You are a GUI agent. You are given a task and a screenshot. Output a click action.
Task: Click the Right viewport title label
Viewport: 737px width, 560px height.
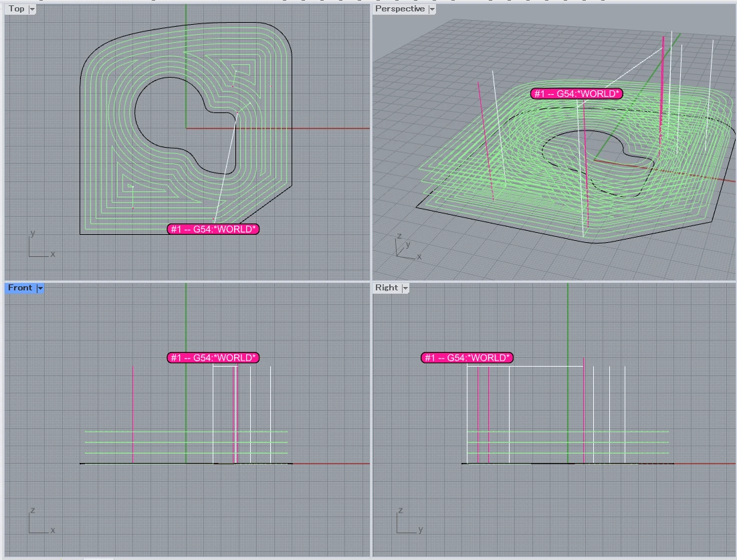pos(387,288)
